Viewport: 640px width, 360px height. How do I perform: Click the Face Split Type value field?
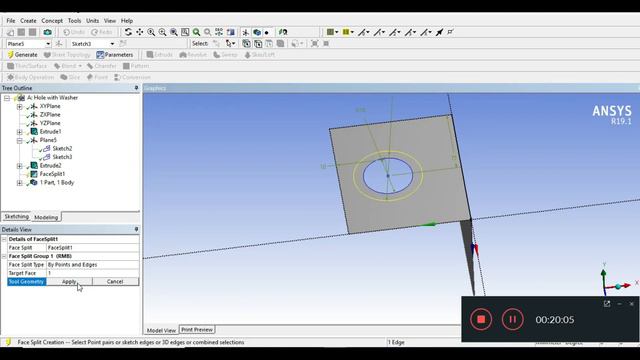coord(93,265)
